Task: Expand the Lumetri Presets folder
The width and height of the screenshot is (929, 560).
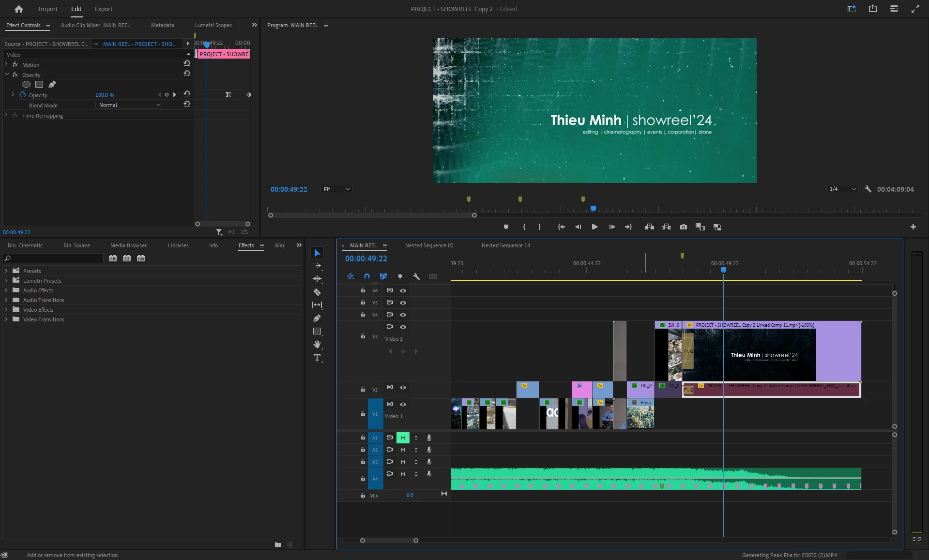Action: tap(6, 281)
